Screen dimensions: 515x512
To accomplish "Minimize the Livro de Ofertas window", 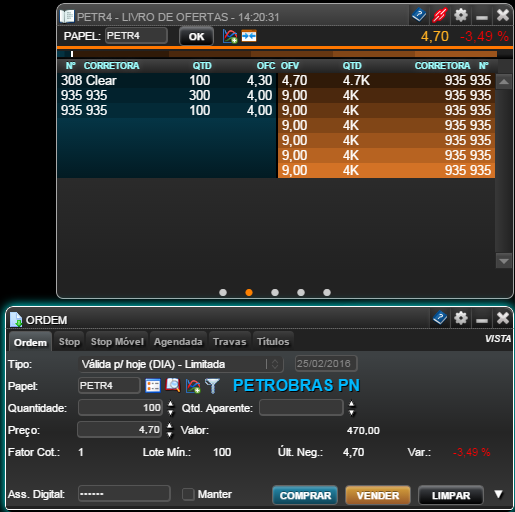I will pos(482,17).
